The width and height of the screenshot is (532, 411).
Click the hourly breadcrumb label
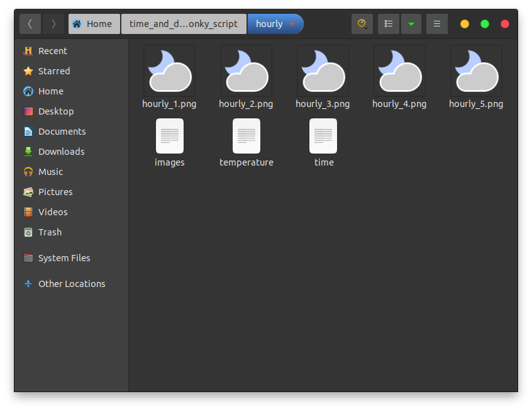(x=269, y=24)
